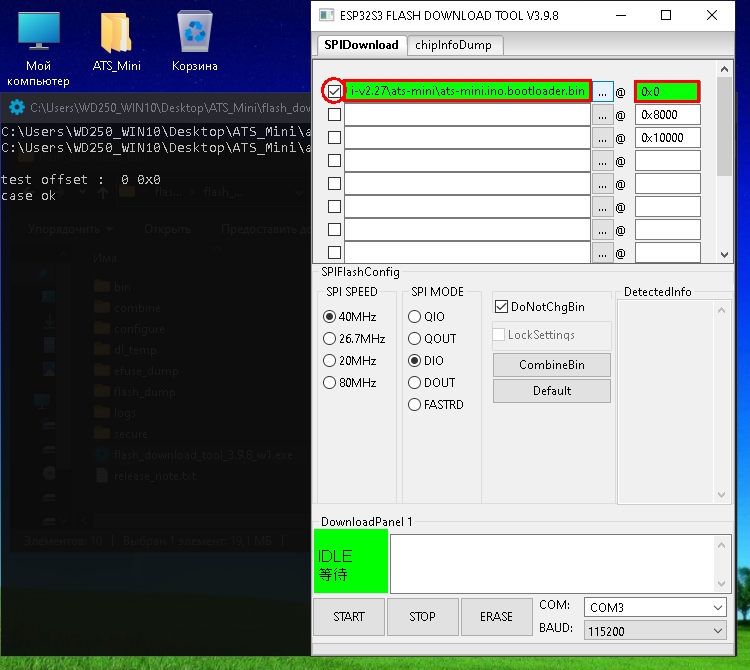Close the Flash Download Tool window
The height and width of the screenshot is (670, 750).
click(x=712, y=15)
